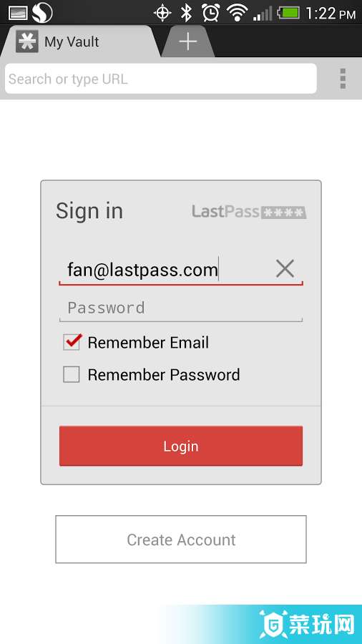This screenshot has height=644, width=362.
Task: Tap the Bluetooth icon in status bar
Action: (187, 13)
